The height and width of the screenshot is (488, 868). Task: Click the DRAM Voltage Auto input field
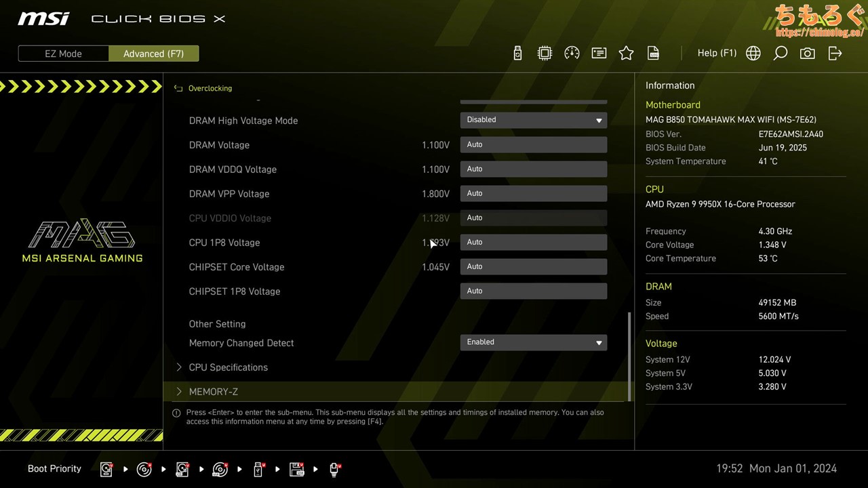tap(533, 144)
